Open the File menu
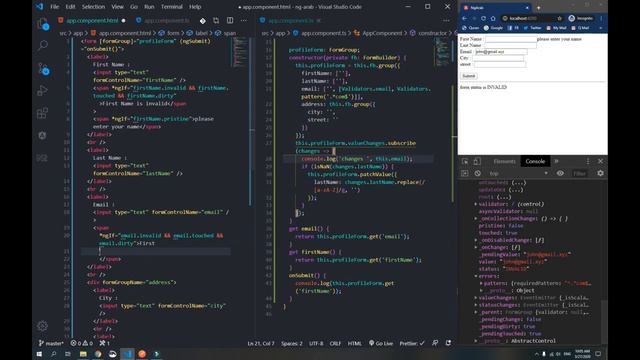The width and height of the screenshot is (640, 360). (54, 7)
